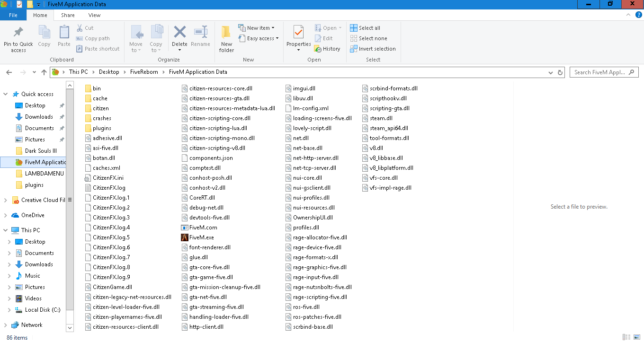Switch to the View ribbon tab

(x=94, y=15)
